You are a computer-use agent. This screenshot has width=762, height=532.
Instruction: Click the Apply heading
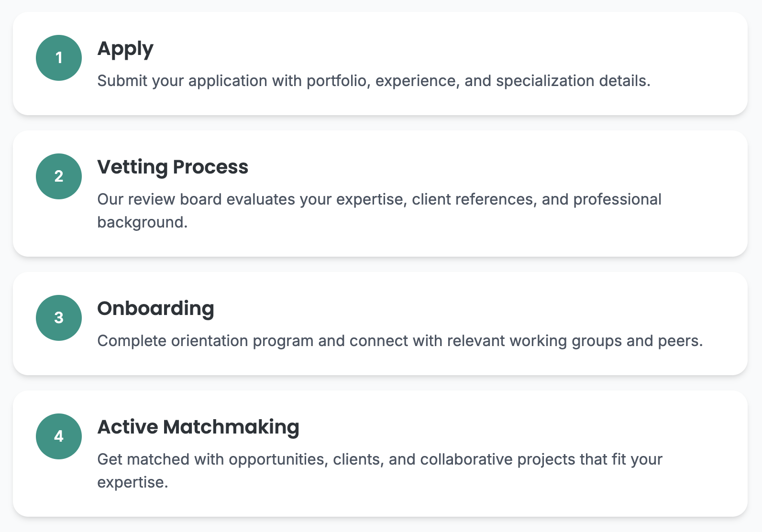click(125, 49)
